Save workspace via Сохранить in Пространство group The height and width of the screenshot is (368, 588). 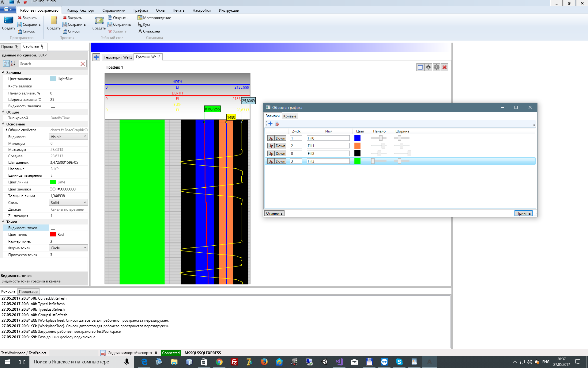click(x=29, y=25)
